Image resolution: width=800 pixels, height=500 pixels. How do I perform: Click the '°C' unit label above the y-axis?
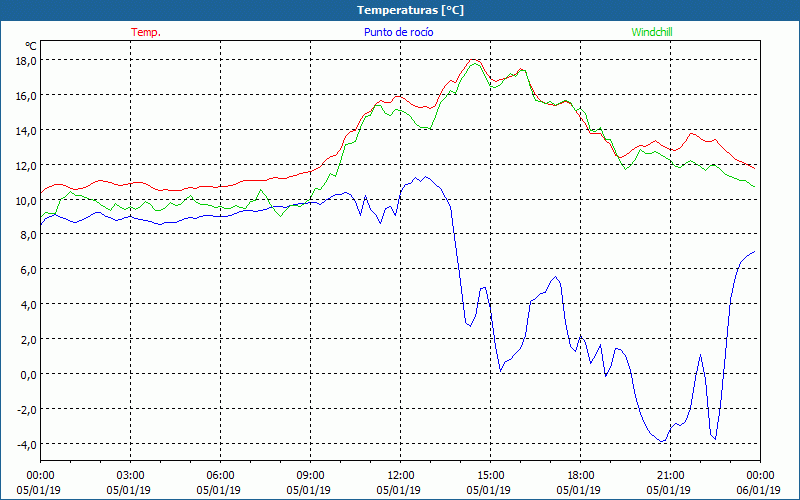[x=31, y=46]
